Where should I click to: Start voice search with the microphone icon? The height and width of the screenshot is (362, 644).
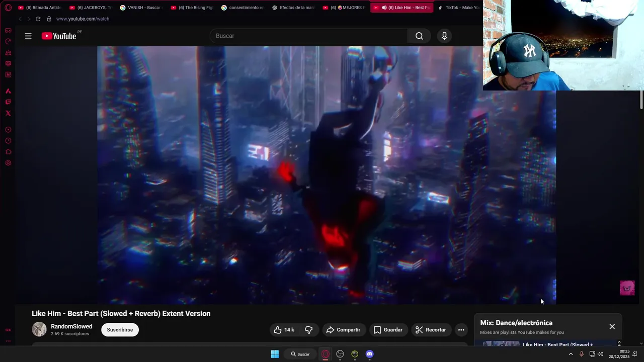[x=444, y=36]
